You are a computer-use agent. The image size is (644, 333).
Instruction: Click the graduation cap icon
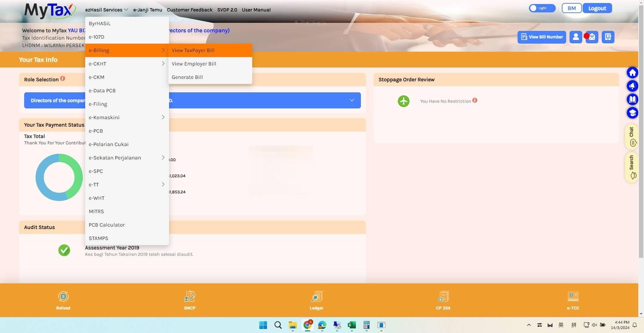point(632,113)
